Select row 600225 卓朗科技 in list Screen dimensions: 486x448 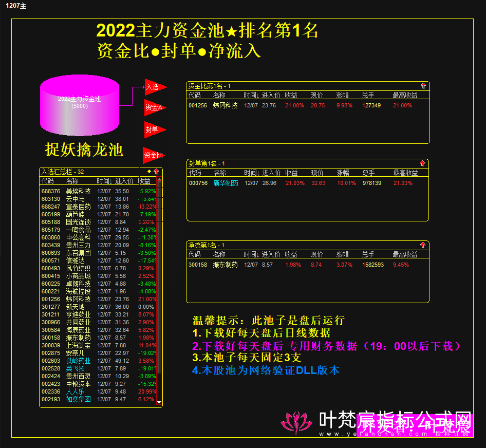(x=99, y=284)
